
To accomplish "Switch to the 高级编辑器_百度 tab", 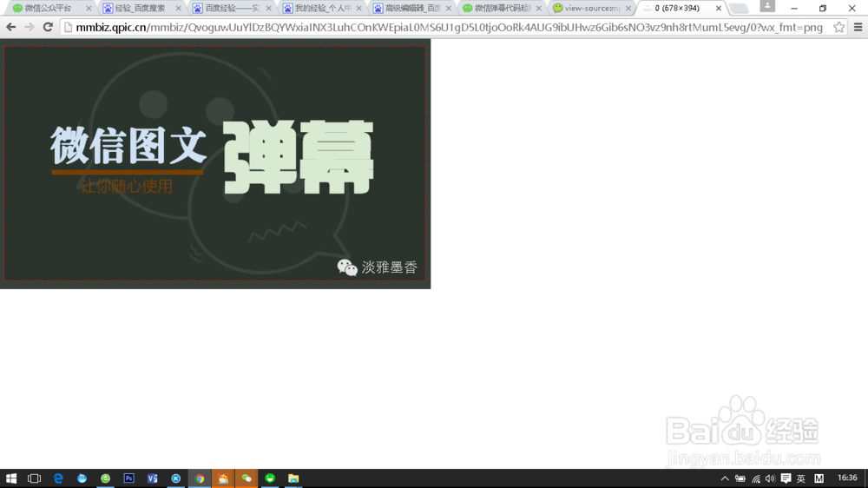I will [x=412, y=9].
